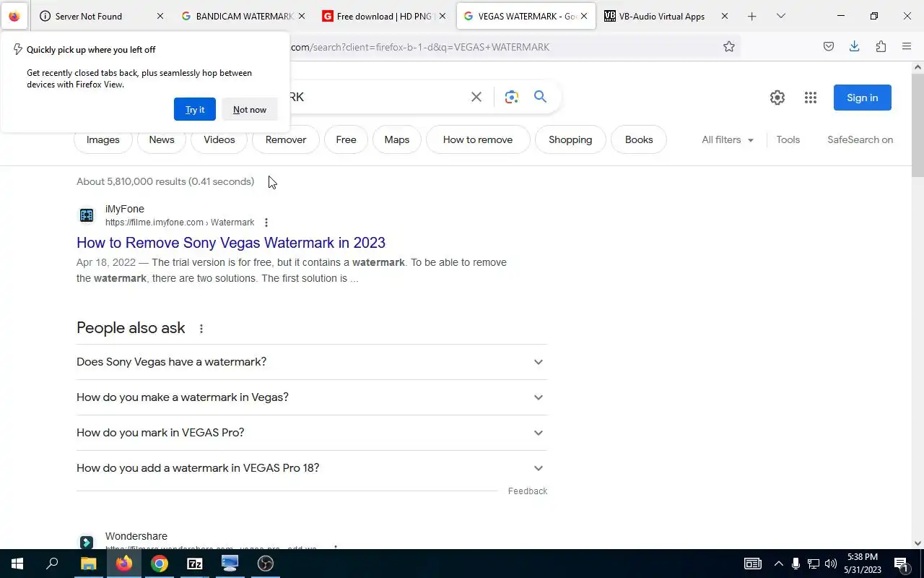Click Try it for Firefox View
The height and width of the screenshot is (578, 924).
pyautogui.click(x=195, y=109)
